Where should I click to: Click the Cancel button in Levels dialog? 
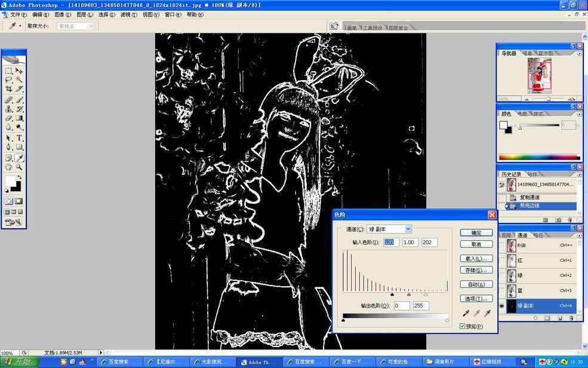[x=476, y=244]
